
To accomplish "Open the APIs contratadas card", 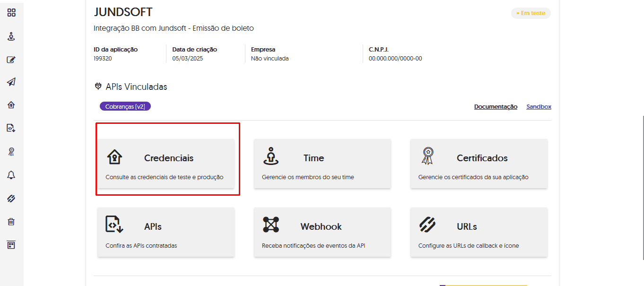I will 165,232.
